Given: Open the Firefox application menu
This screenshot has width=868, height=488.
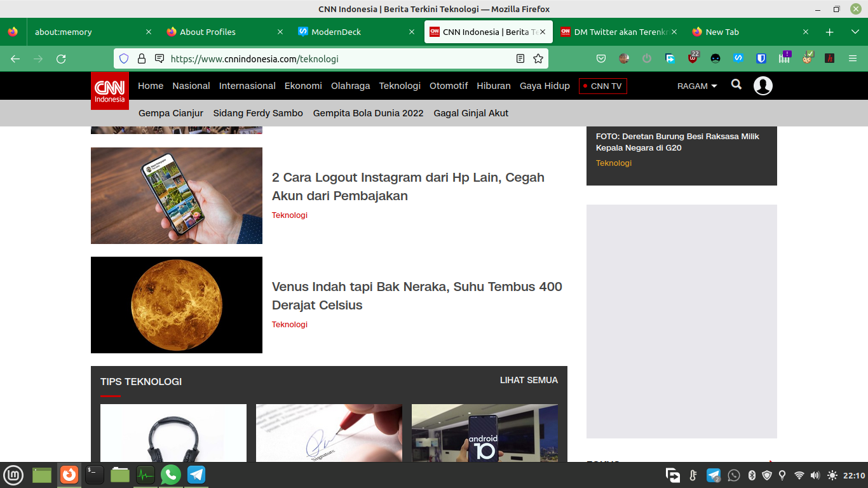Looking at the screenshot, I should coord(853,58).
